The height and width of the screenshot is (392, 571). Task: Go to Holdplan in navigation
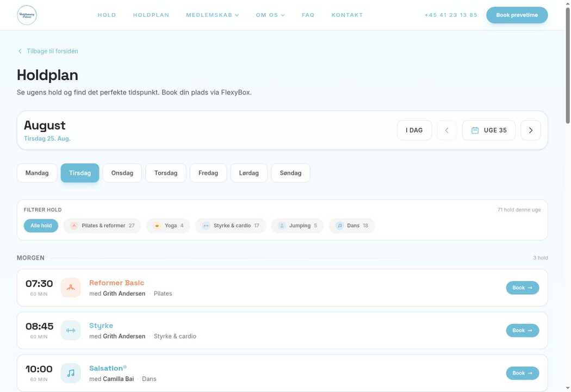pos(151,15)
